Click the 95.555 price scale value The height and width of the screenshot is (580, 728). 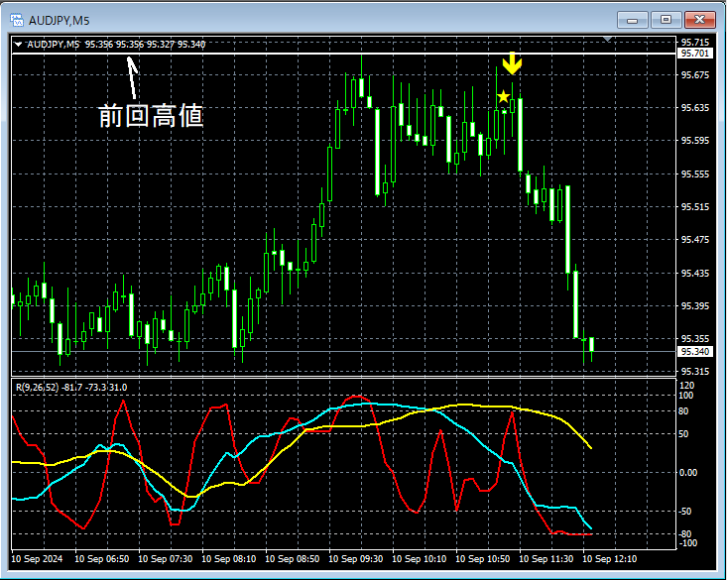pyautogui.click(x=695, y=174)
